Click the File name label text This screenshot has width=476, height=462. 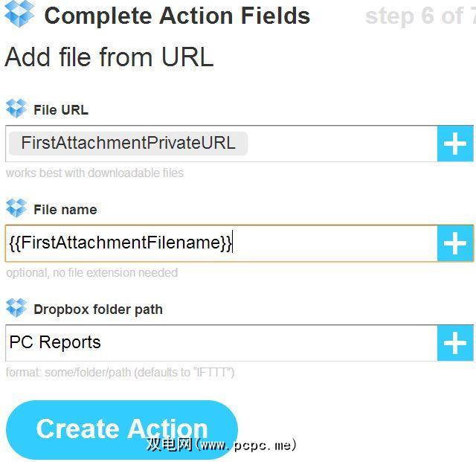click(x=65, y=210)
